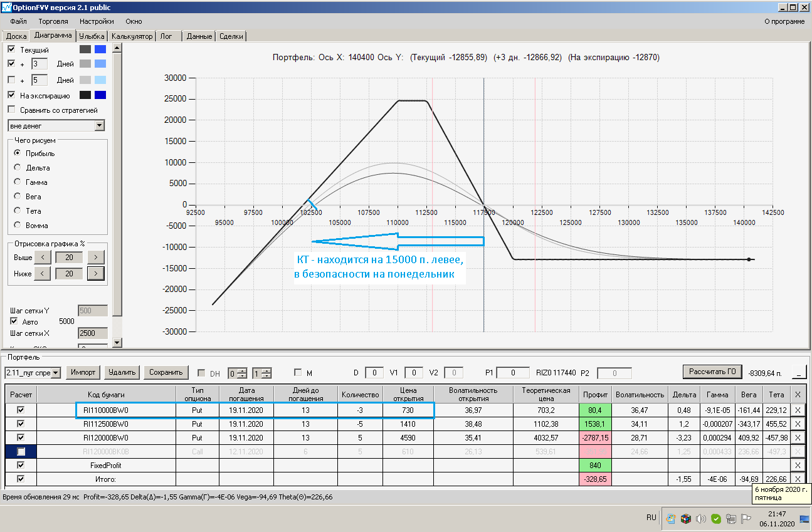Open the Окно menu
812x532 pixels.
click(x=134, y=21)
